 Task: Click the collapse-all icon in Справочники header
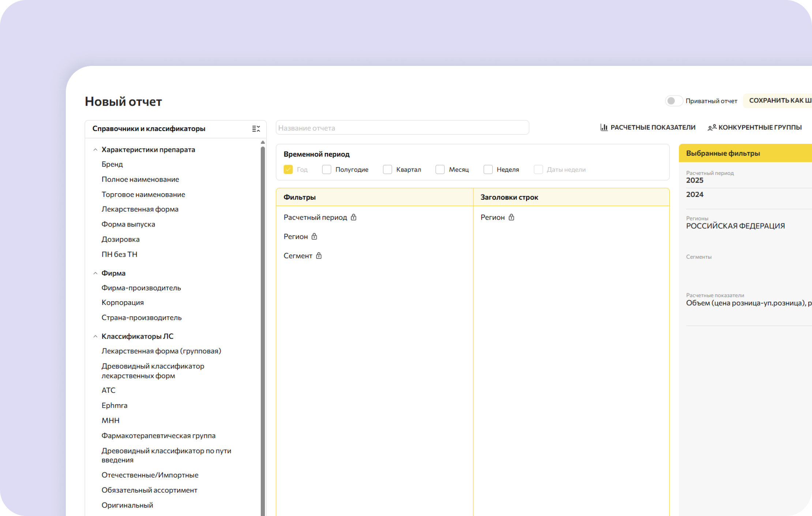coord(256,128)
